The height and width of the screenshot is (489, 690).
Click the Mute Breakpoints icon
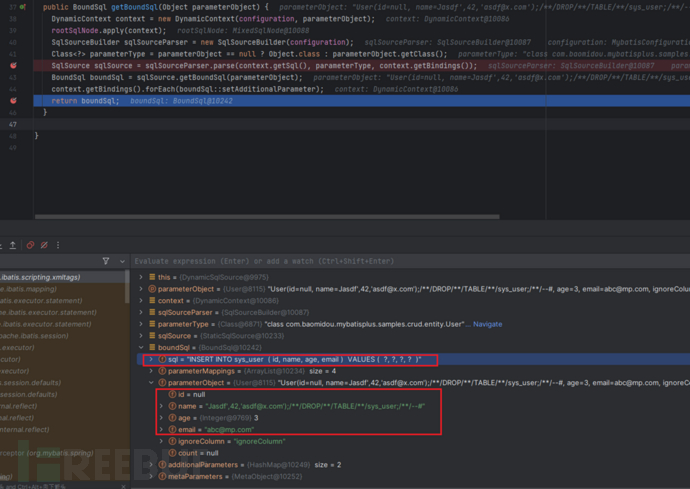[x=44, y=245]
